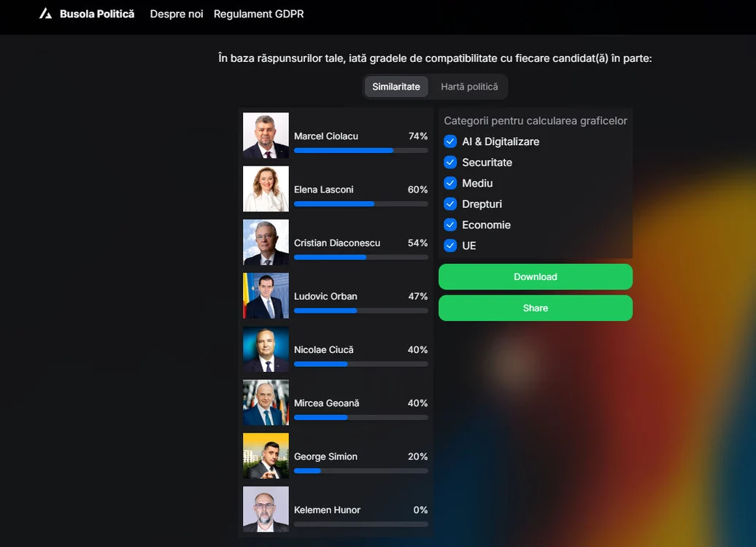The width and height of the screenshot is (756, 547).
Task: Uncheck the Drepturi checkbox
Action: click(x=450, y=204)
